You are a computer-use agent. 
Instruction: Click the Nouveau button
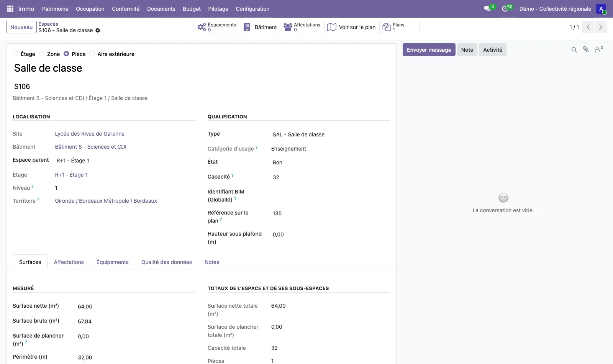pyautogui.click(x=21, y=27)
